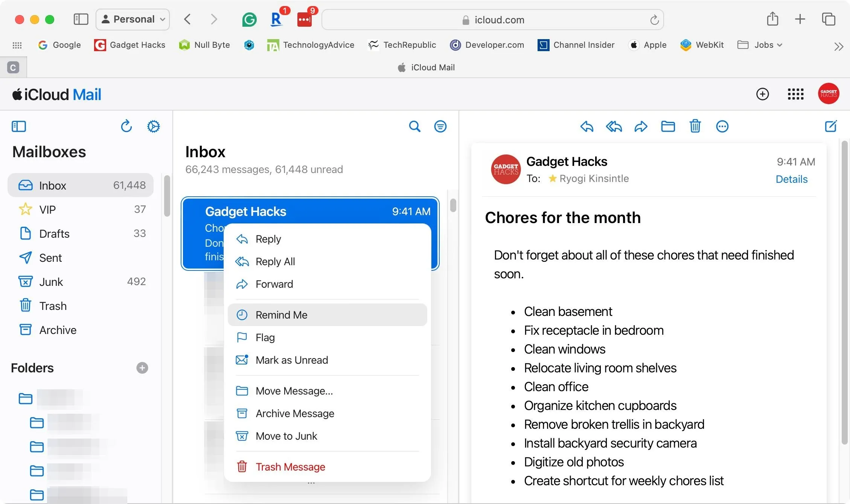Open a new tab with plus icon
This screenshot has height=504, width=850.
tap(800, 19)
